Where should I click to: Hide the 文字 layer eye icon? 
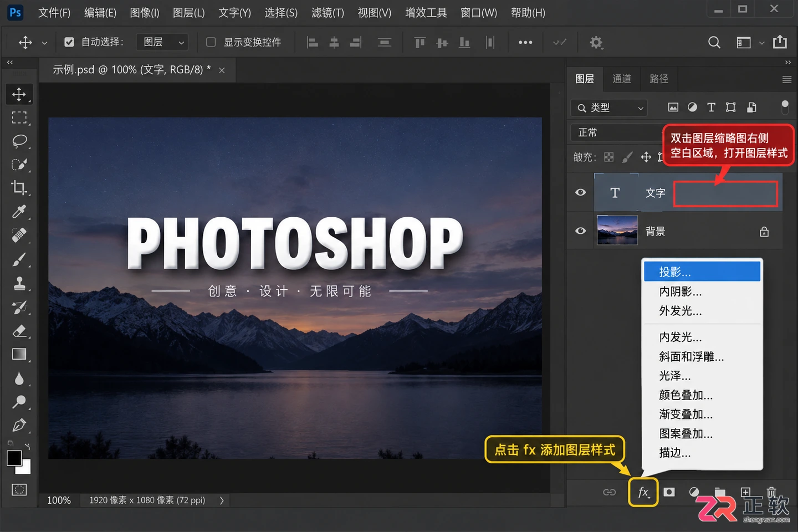click(580, 192)
